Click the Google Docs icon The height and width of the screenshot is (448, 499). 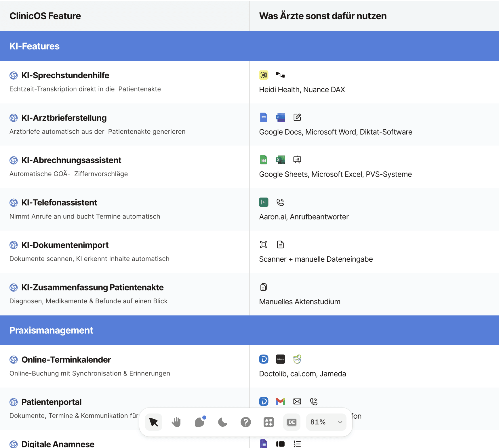264,117
